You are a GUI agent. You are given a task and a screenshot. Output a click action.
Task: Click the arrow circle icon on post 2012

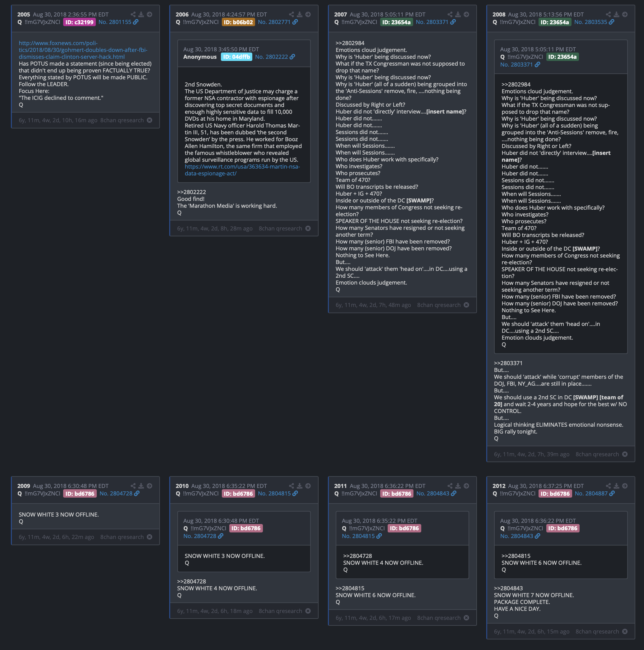[x=625, y=486]
